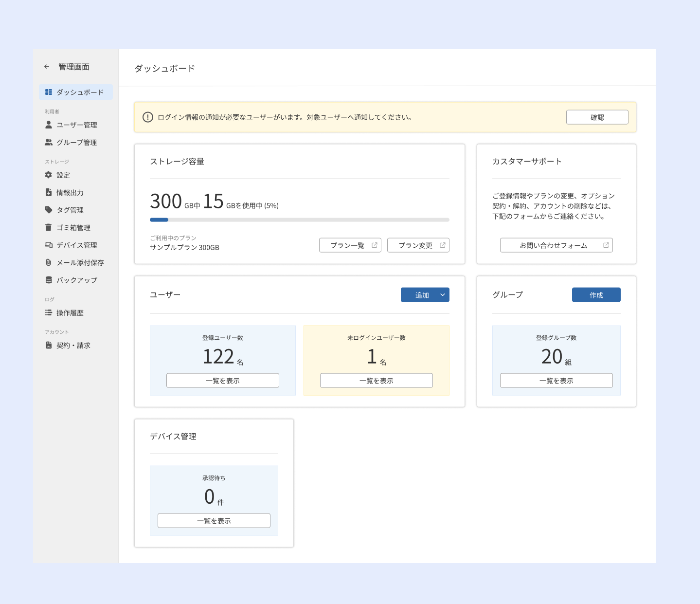The width and height of the screenshot is (700, 604).
Task: Click the 20 組 group count
Action: click(556, 357)
